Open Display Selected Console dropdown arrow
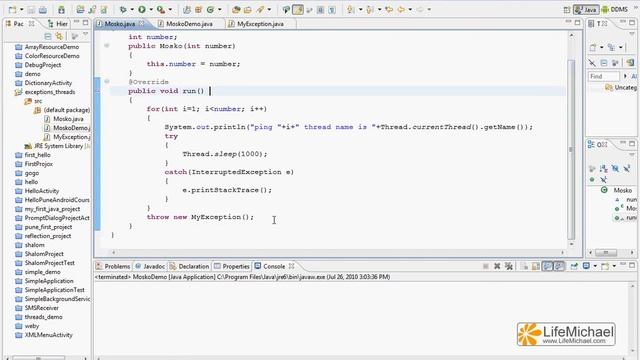640x360 pixels. click(x=595, y=266)
